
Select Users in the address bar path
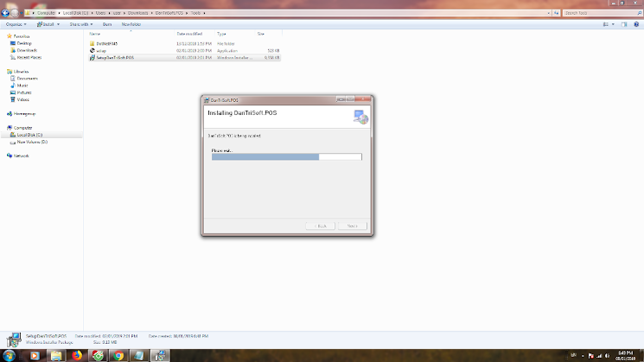pyautogui.click(x=100, y=13)
